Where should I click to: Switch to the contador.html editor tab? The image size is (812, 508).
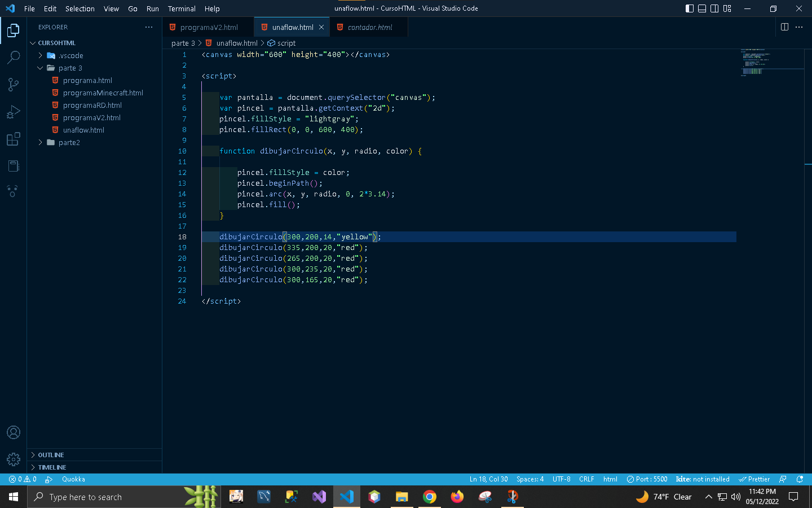coord(369,27)
